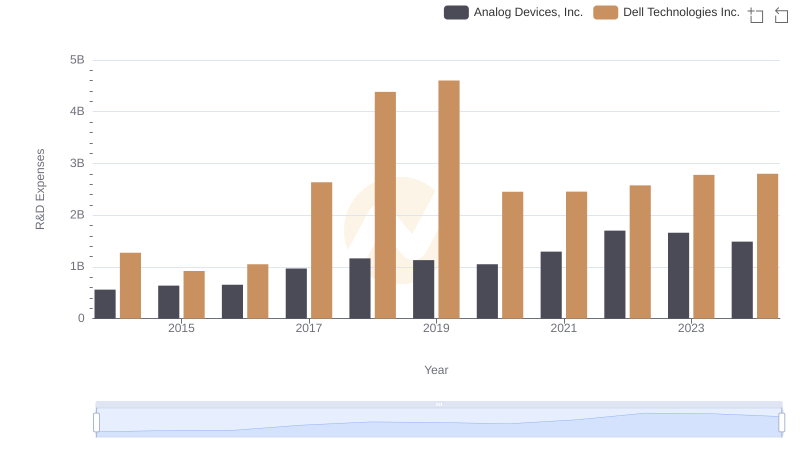Click the Analog Devices bar for 2021
The width and height of the screenshot is (800, 461).
[551, 285]
